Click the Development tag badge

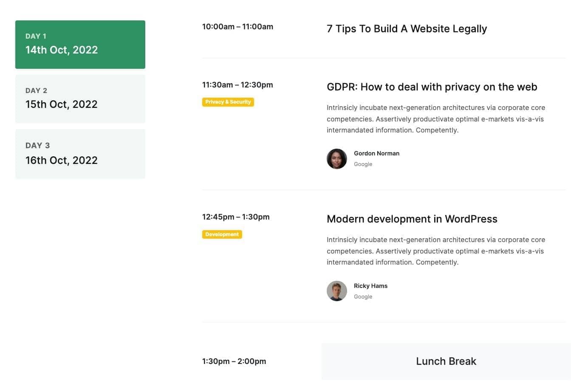click(222, 234)
